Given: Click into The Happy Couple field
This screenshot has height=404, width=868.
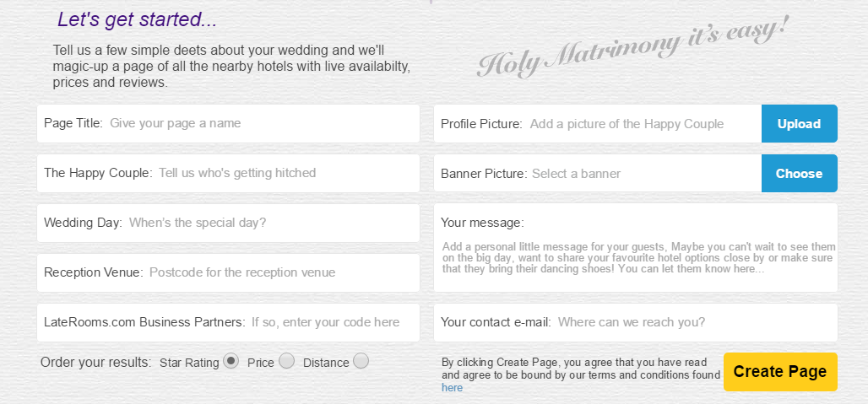Looking at the screenshot, I should click(x=228, y=174).
